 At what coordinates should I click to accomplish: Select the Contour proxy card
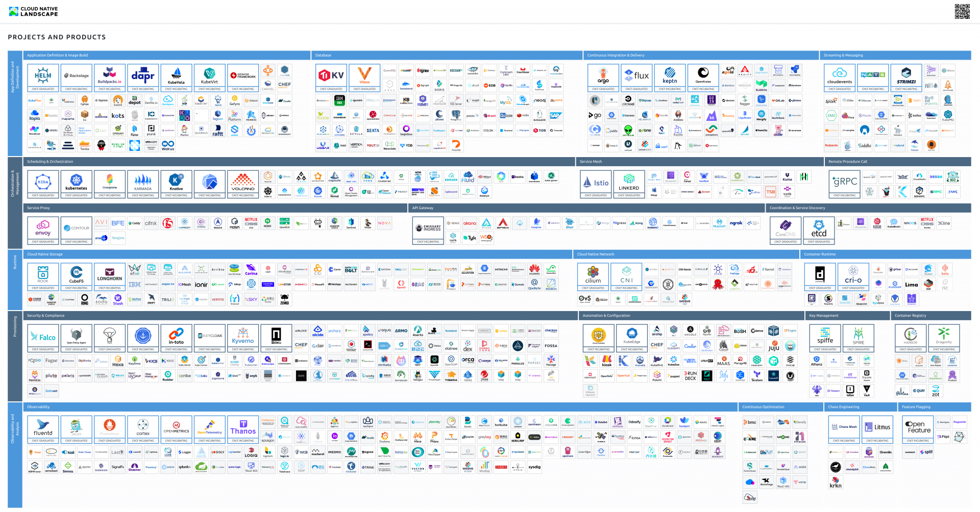(76, 231)
